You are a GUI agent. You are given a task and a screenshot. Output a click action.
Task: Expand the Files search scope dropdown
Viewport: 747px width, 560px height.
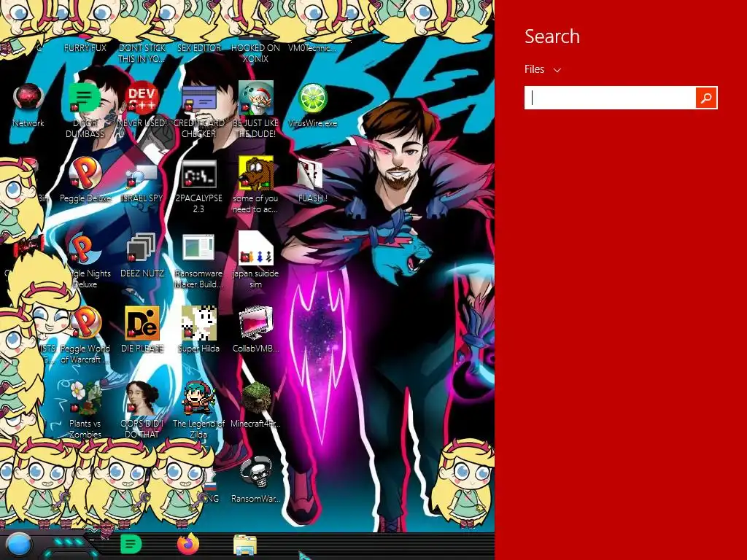click(x=543, y=69)
